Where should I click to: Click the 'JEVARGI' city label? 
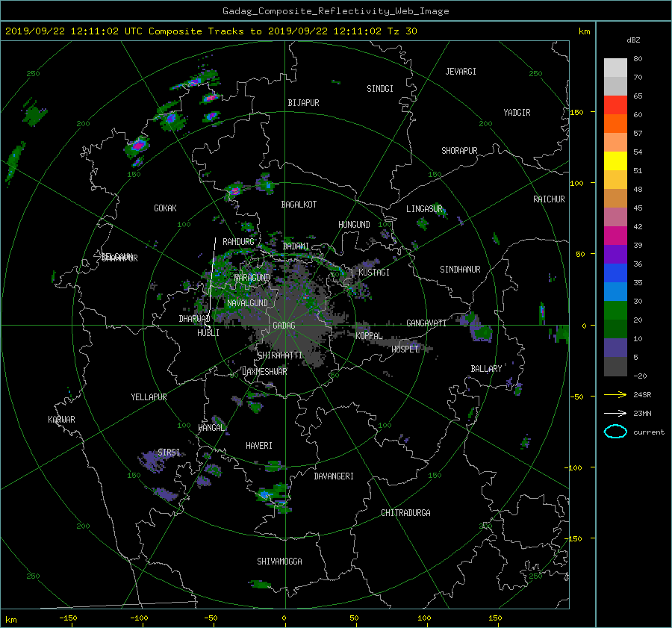(x=461, y=72)
